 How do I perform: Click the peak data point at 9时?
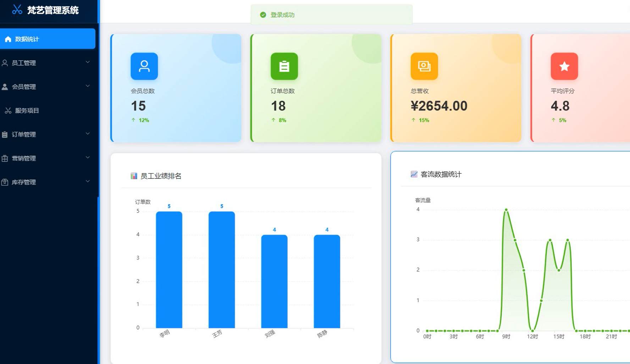click(506, 210)
